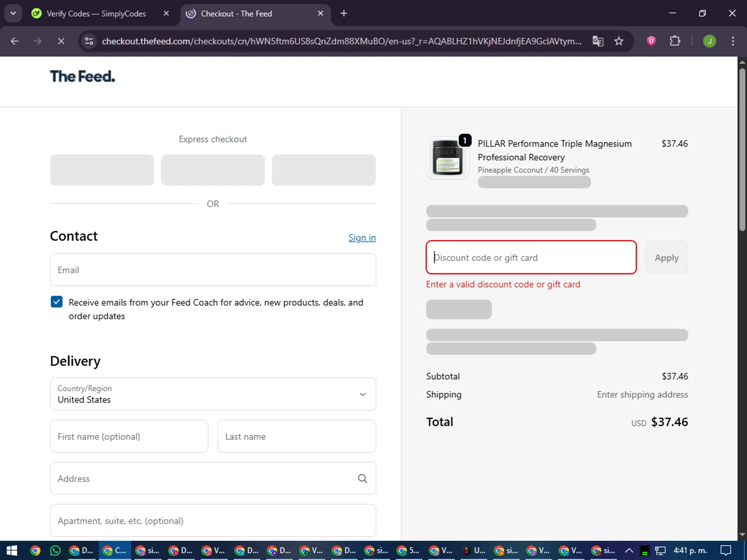Close the Checkout - The Feed tab
This screenshot has width=747, height=560.
click(x=320, y=13)
